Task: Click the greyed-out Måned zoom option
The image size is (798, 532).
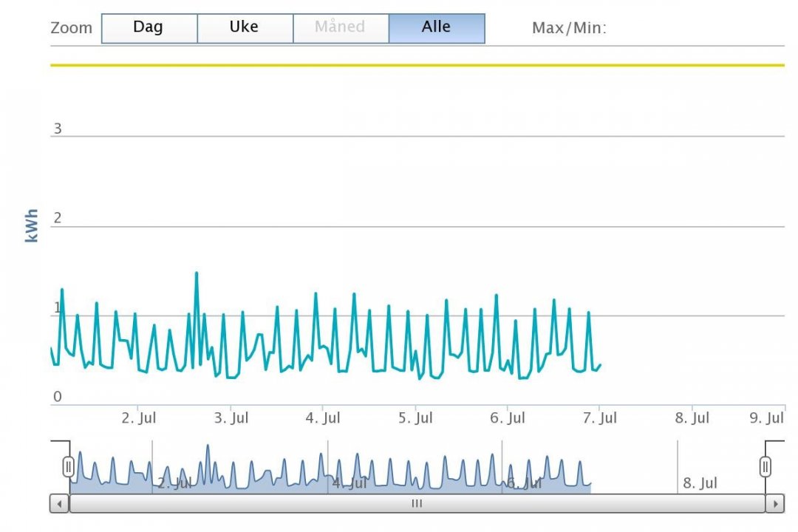Action: coord(340,28)
